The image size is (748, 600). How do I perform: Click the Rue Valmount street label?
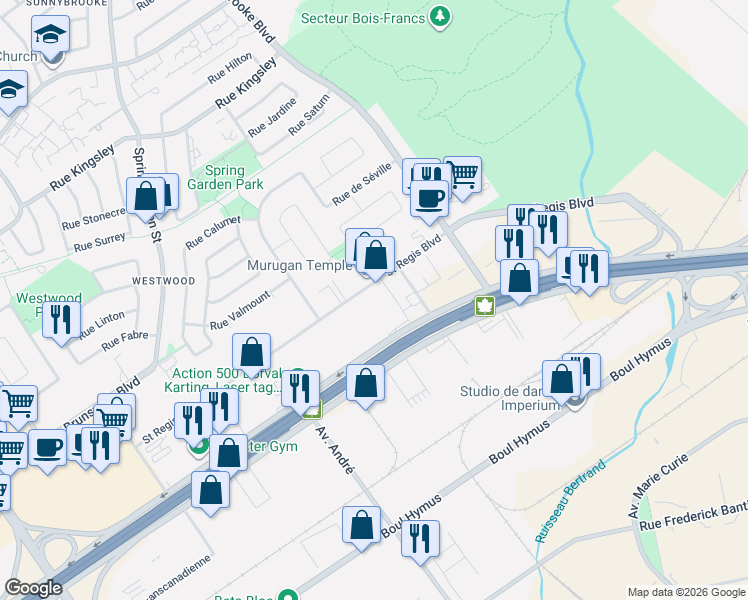(240, 310)
